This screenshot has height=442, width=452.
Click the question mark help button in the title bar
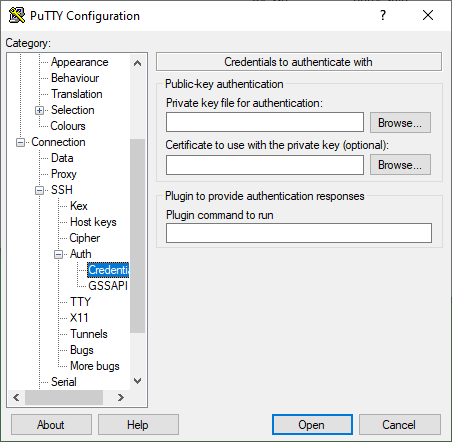click(383, 15)
